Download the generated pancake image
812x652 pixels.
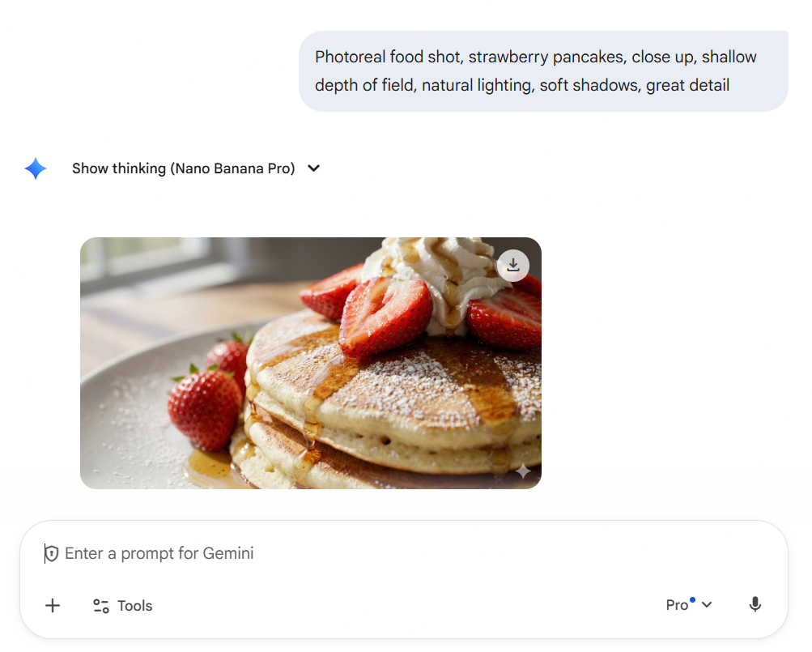(x=513, y=265)
